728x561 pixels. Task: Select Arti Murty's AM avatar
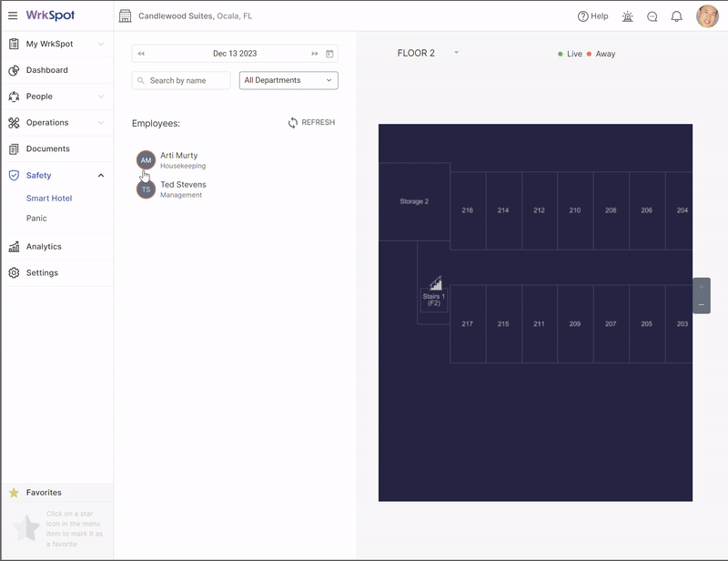[x=146, y=160]
